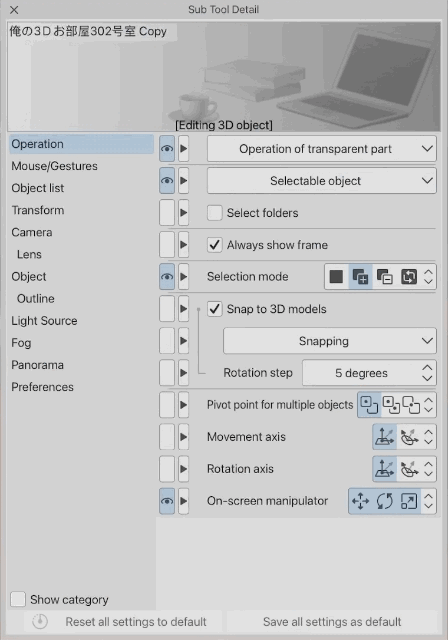Uncheck Always show frame
The width and height of the screenshot is (448, 640).
(215, 245)
